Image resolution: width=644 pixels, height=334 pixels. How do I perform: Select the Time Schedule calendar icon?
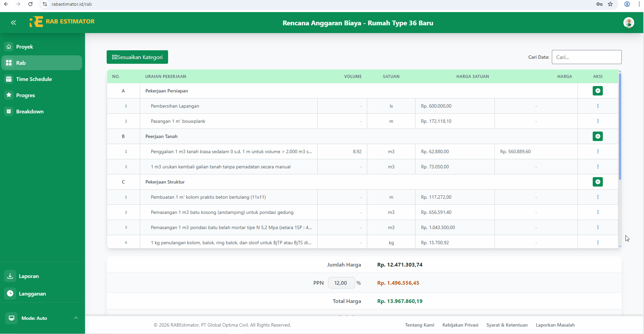9,79
